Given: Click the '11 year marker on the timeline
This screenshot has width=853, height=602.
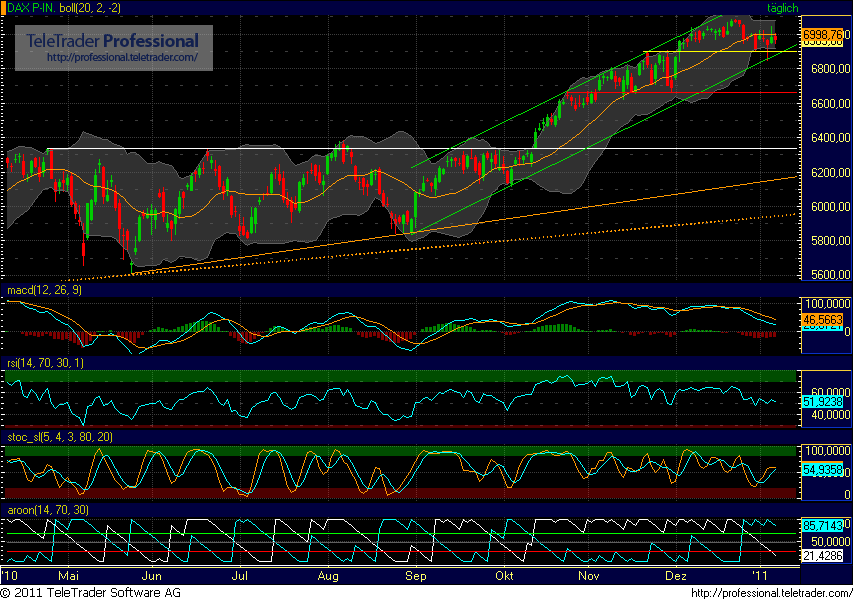Looking at the screenshot, I should (759, 576).
